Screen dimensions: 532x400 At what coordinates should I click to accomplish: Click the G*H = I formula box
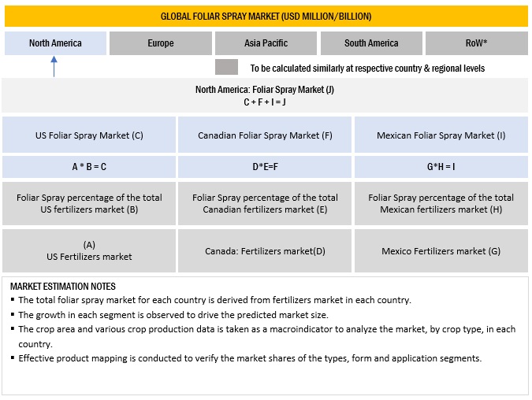coord(441,167)
